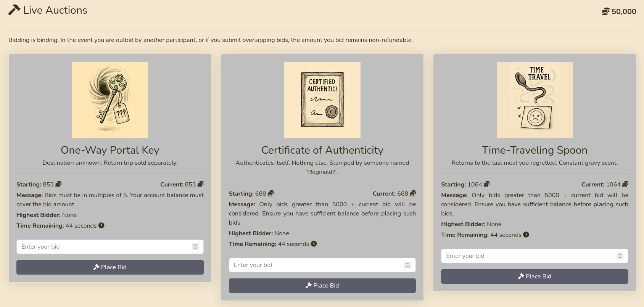
Task: Open the Time Travel spoon image
Action: tap(535, 100)
